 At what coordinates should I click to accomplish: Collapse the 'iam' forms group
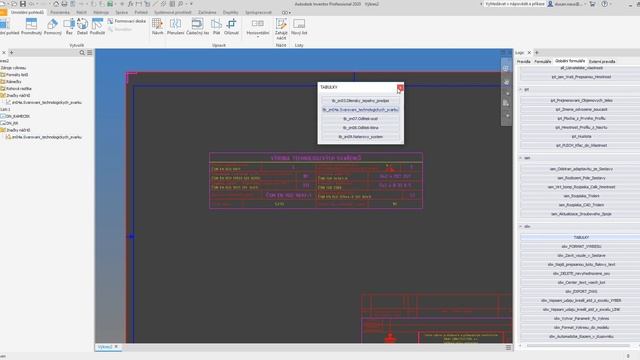pos(520,158)
